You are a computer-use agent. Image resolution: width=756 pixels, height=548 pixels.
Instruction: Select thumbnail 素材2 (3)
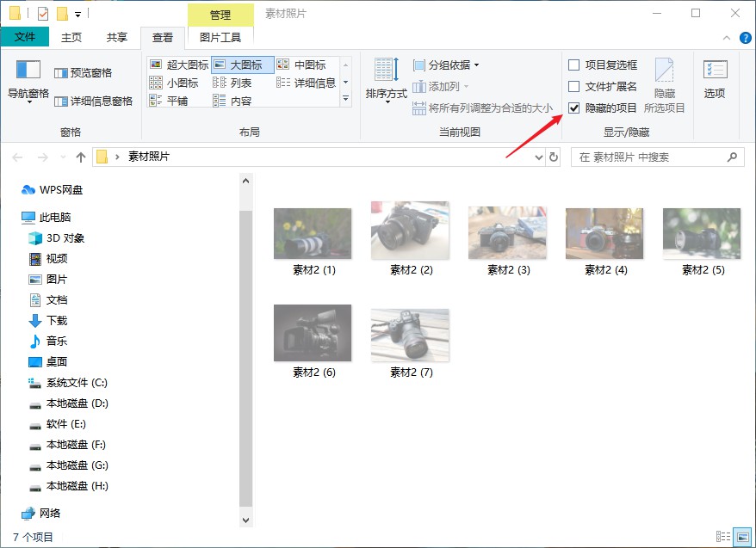click(x=508, y=243)
